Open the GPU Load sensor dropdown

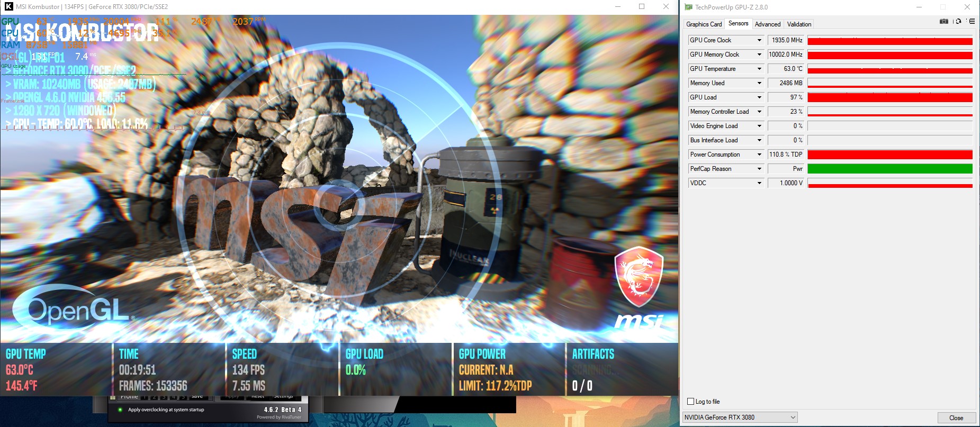click(x=759, y=97)
